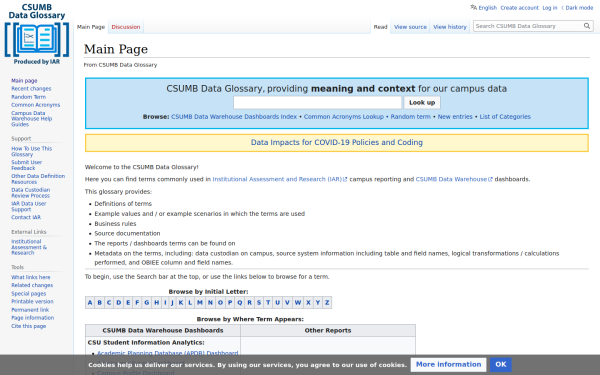Open Cite this page link
Screen dimensions: 600x375
(x=28, y=326)
